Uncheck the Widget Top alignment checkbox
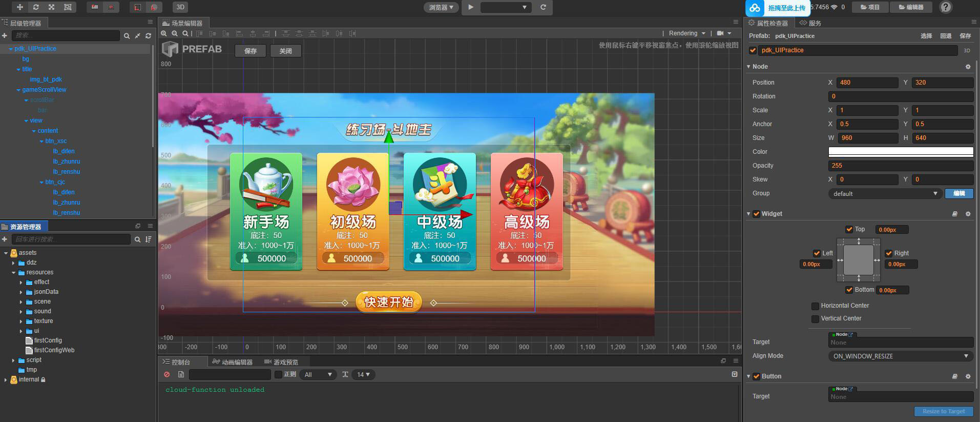Image resolution: width=980 pixels, height=422 pixels. pyautogui.click(x=849, y=229)
